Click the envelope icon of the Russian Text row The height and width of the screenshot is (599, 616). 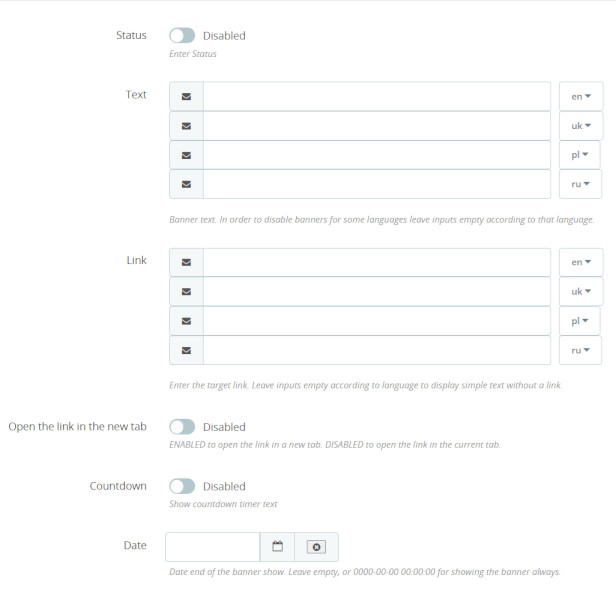tap(186, 184)
